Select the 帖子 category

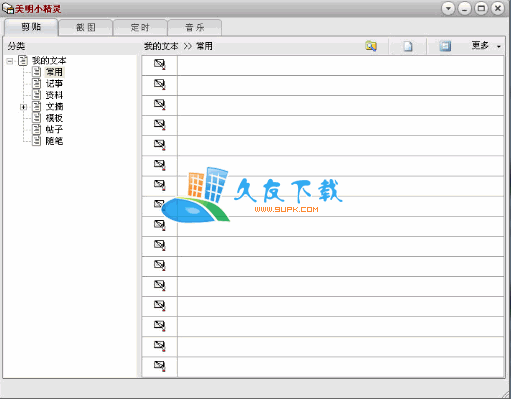pos(54,129)
